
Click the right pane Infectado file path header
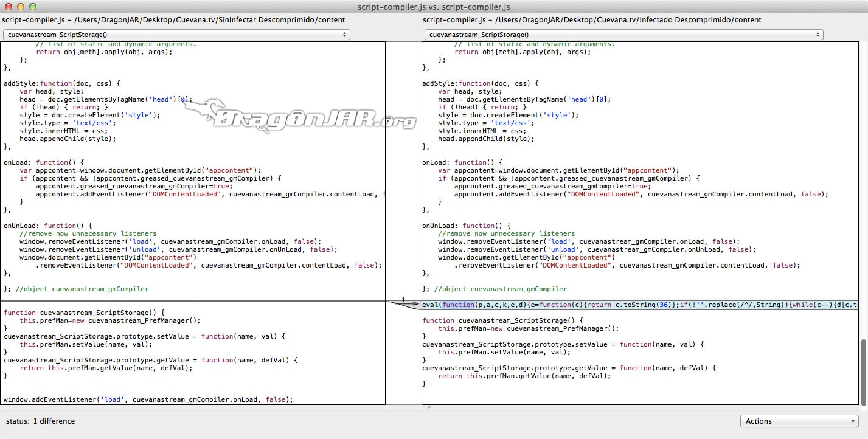592,20
